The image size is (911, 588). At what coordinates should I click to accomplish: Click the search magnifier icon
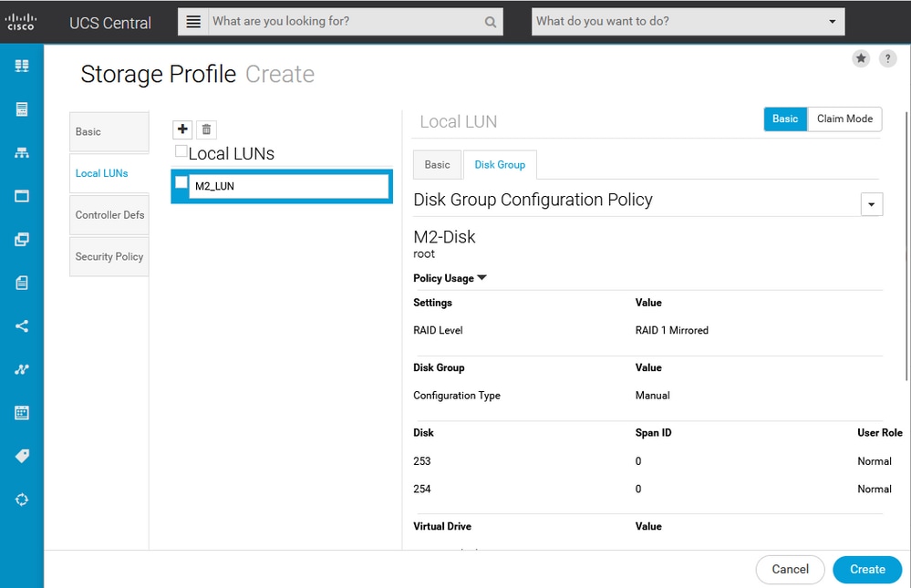coord(491,21)
